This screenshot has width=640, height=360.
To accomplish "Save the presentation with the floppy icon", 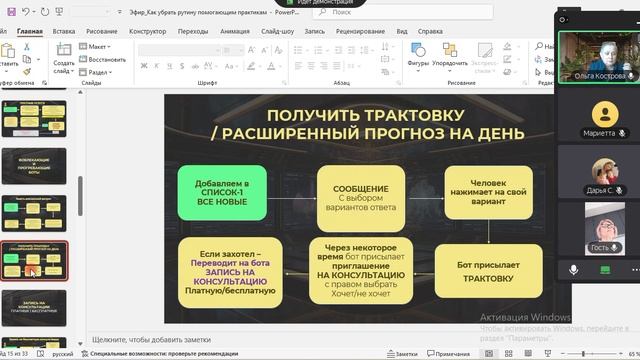I will (11, 12).
